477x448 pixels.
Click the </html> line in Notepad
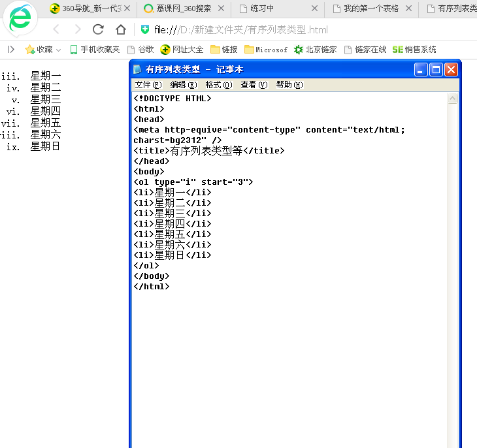coord(152,287)
